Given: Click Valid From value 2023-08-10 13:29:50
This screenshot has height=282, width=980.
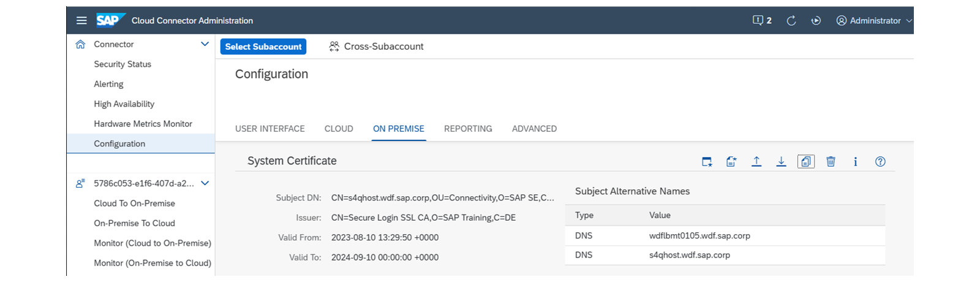Looking at the screenshot, I should tap(385, 237).
